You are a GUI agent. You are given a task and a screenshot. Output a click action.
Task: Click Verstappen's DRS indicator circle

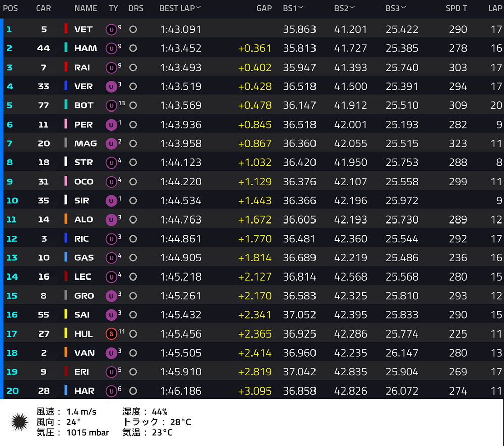tap(133, 87)
